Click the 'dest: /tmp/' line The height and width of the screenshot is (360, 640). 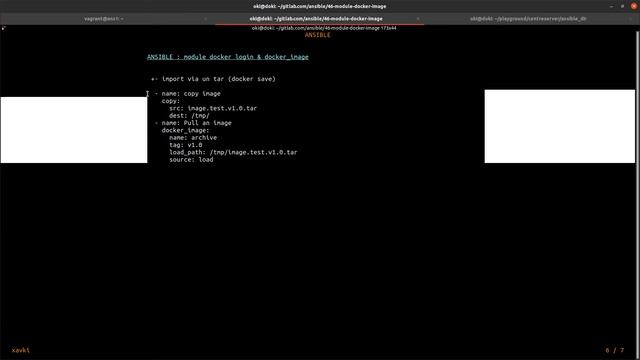coord(189,116)
